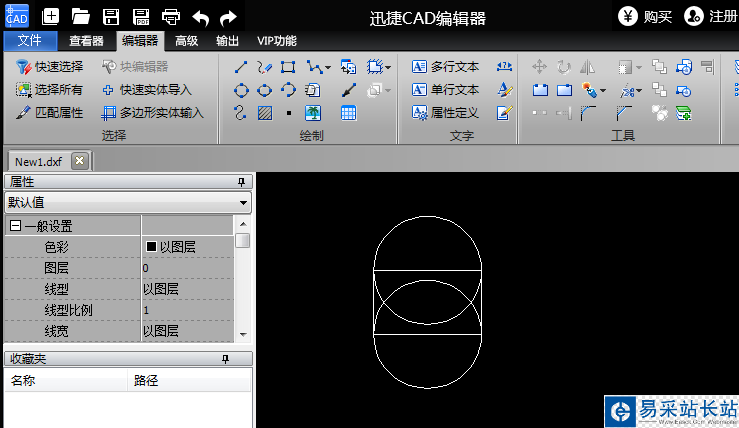Click 匹配属性 button

[x=49, y=113]
